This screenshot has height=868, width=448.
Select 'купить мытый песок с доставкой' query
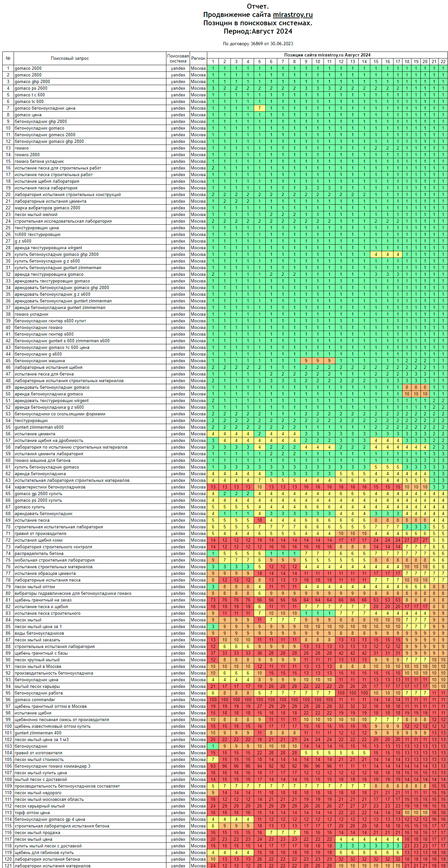pyautogui.click(x=48, y=846)
